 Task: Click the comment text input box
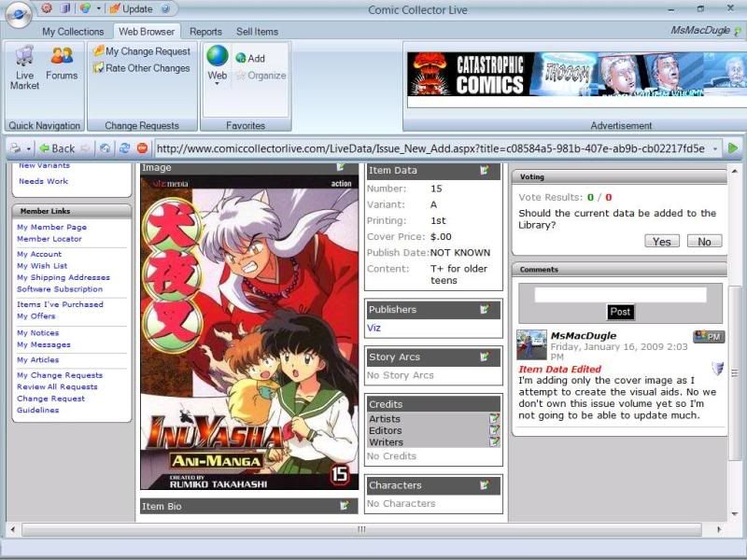[620, 295]
